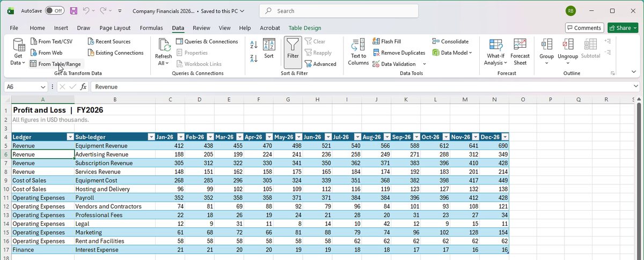Screen dimensions: 644x260
Task: Open the Page Layout tab
Action: pos(115,28)
